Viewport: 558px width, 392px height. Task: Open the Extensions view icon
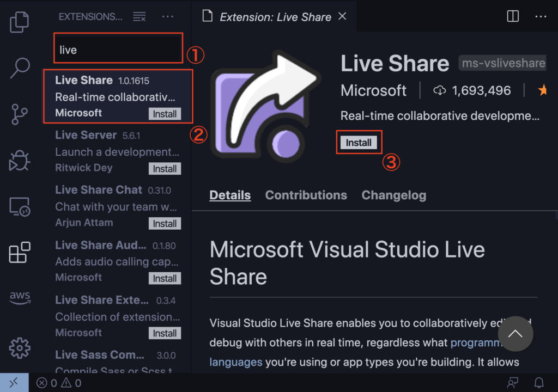point(20,253)
